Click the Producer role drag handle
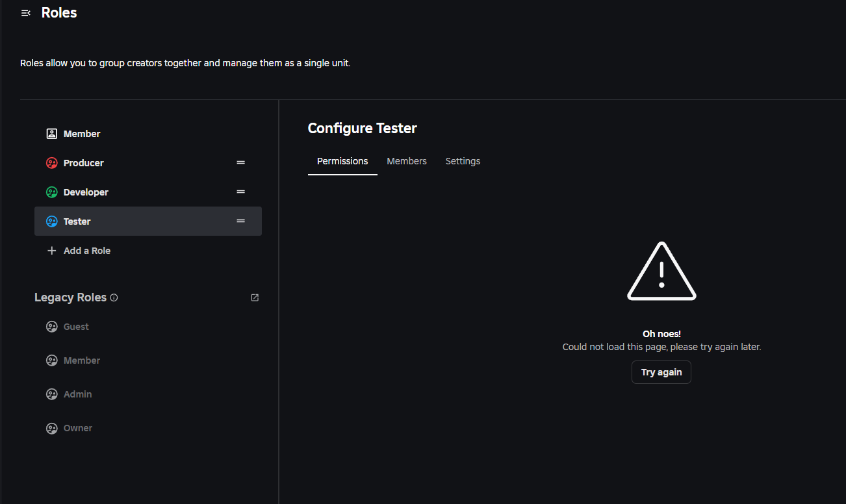This screenshot has width=846, height=504. [241, 162]
